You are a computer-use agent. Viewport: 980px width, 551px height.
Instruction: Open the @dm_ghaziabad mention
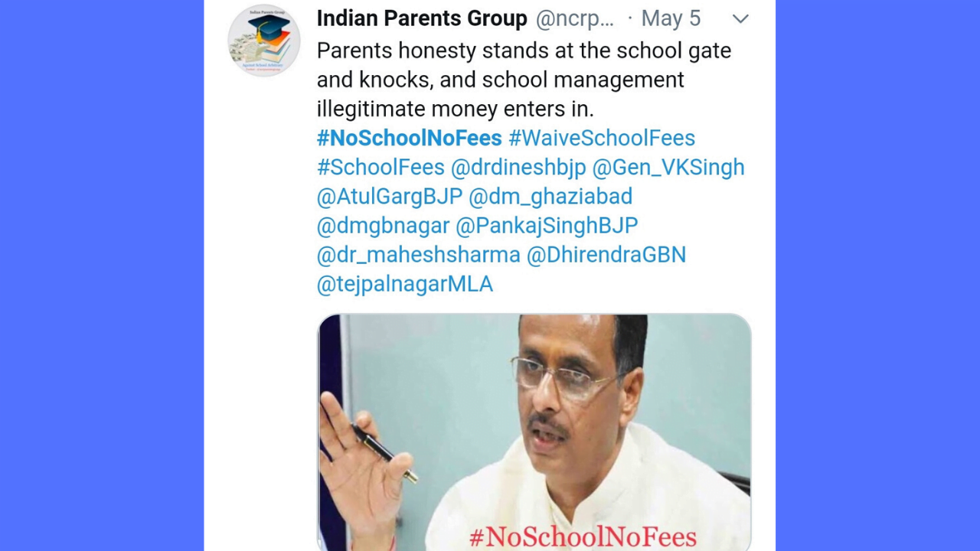click(550, 196)
